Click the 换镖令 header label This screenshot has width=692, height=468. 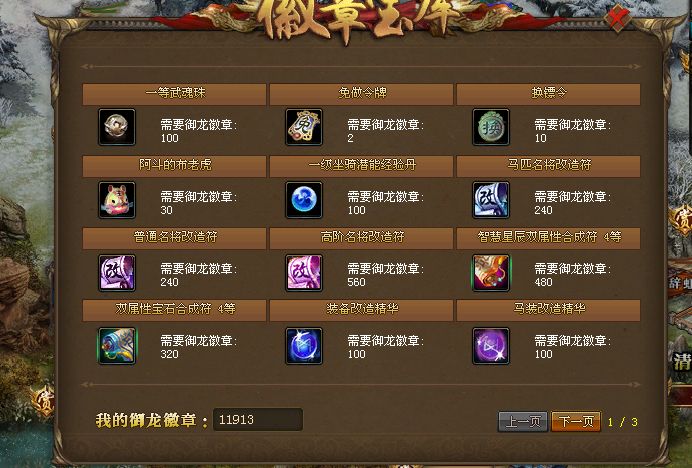click(x=549, y=93)
